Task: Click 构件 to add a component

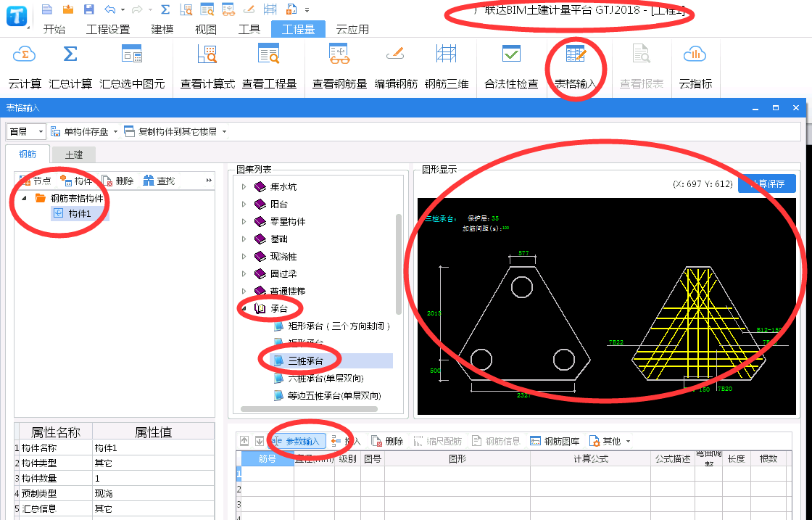Action: coord(76,181)
